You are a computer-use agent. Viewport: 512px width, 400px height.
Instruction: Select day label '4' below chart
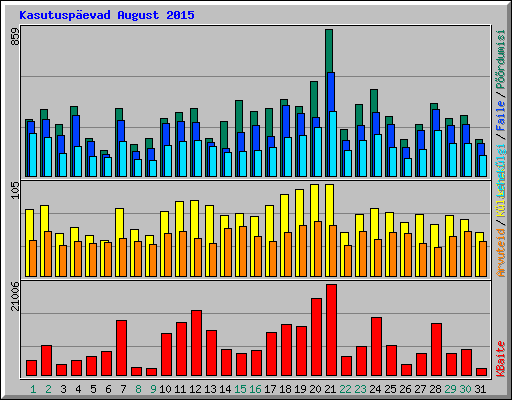pyautogui.click(x=78, y=389)
